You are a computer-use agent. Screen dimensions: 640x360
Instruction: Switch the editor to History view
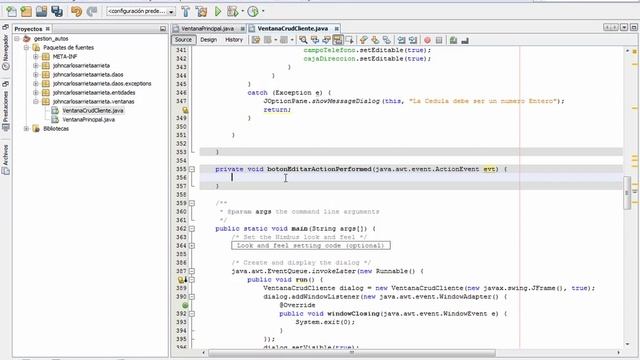(234, 40)
